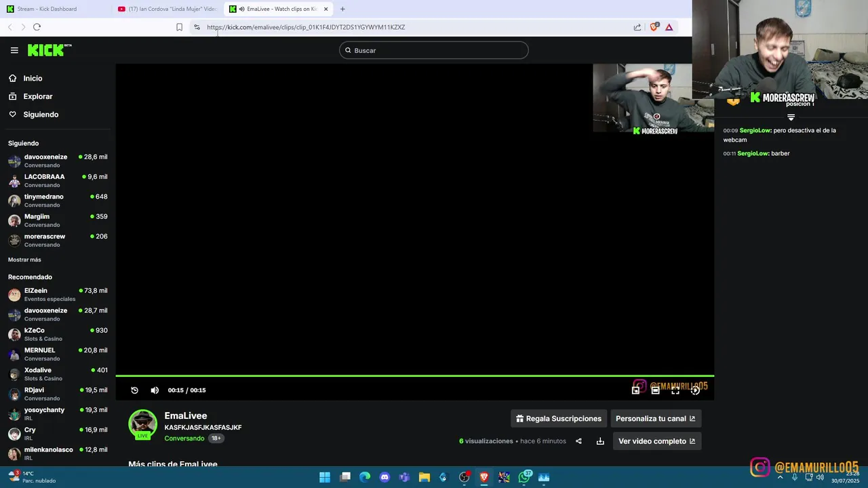Image resolution: width=868 pixels, height=488 pixels.
Task: Toggle picture-in-picture mini player
Action: 635,390
